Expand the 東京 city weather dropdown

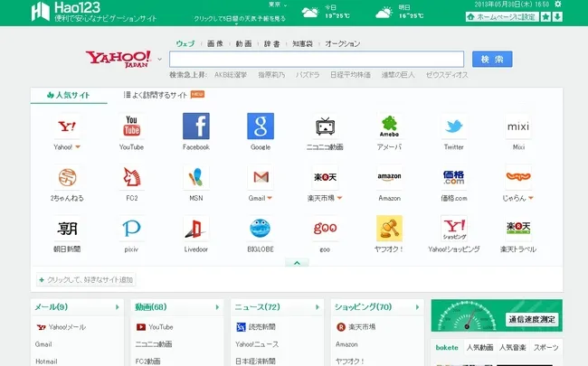pos(283,5)
